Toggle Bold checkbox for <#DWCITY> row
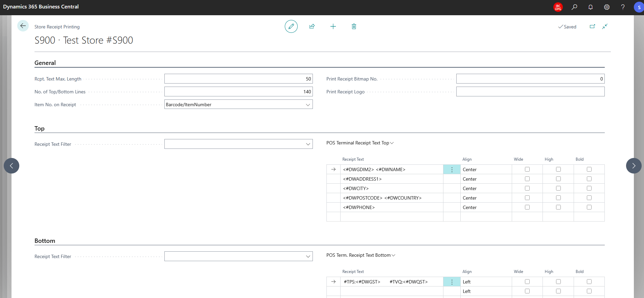This screenshot has height=298, width=644. pyautogui.click(x=589, y=188)
